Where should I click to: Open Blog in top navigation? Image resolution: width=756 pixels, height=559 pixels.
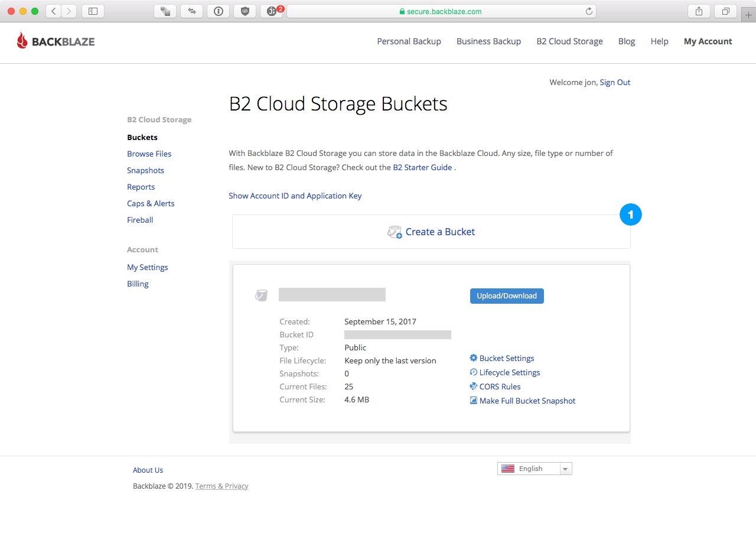627,41
